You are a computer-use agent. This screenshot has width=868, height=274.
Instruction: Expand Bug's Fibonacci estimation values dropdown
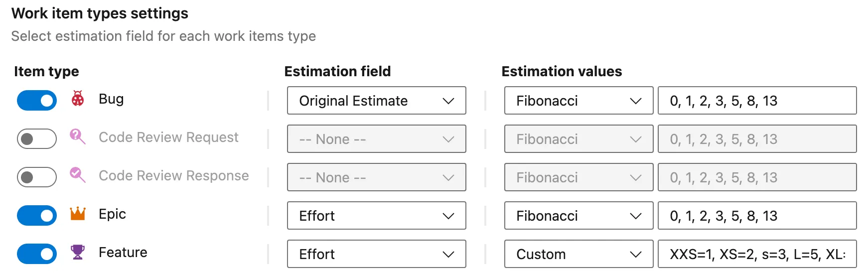pyautogui.click(x=579, y=101)
